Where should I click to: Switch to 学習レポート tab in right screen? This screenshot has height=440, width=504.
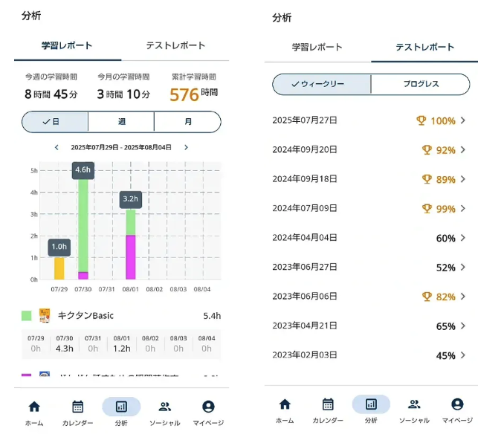click(317, 48)
